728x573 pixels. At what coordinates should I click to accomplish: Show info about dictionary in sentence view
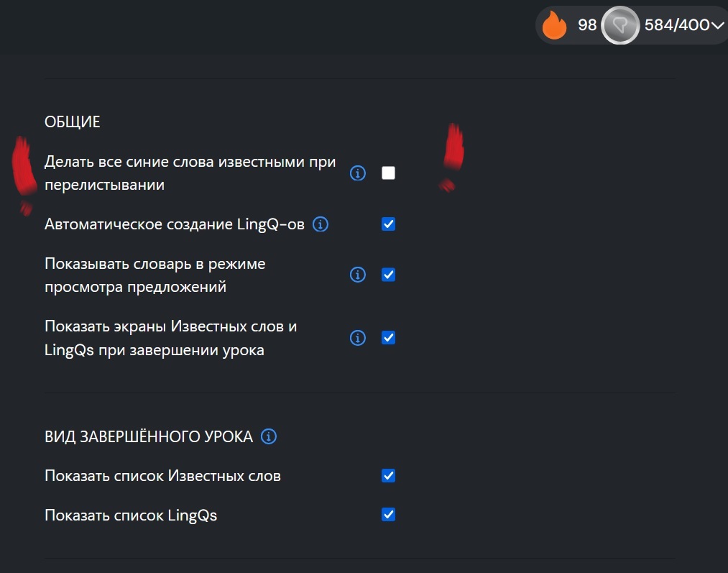[x=357, y=275]
